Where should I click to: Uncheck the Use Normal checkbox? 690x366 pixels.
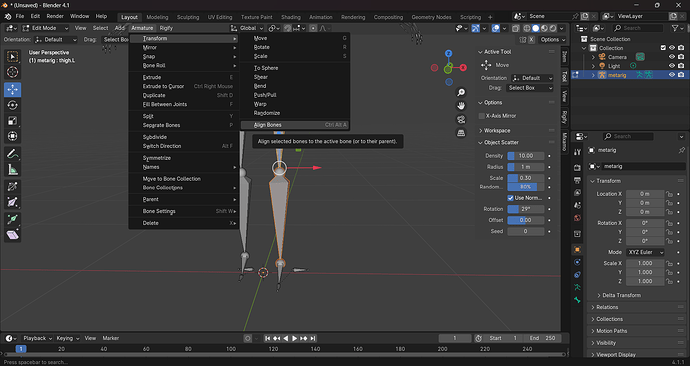[x=510, y=198]
